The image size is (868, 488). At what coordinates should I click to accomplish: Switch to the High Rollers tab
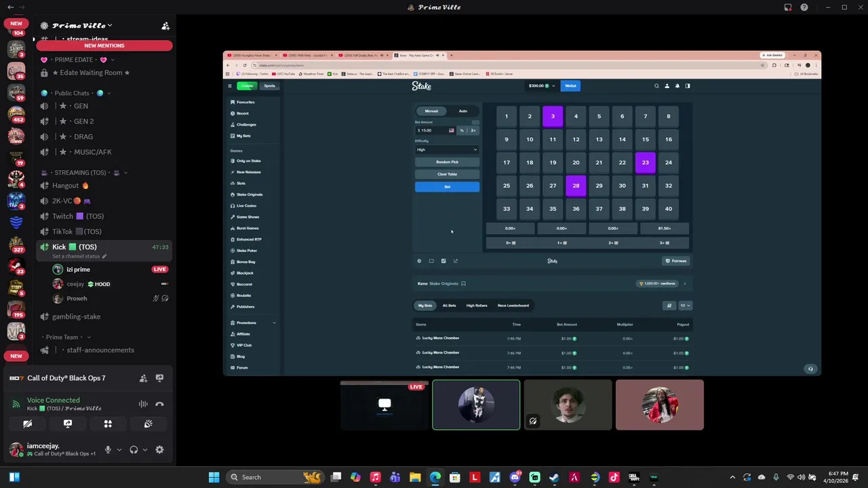(477, 306)
